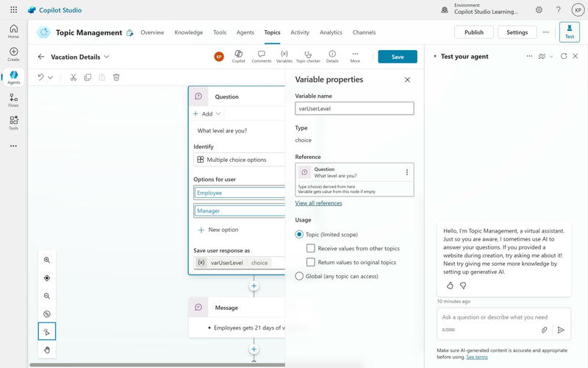The height and width of the screenshot is (368, 588).
Task: Open Flows in the left sidebar
Action: [x=13, y=100]
